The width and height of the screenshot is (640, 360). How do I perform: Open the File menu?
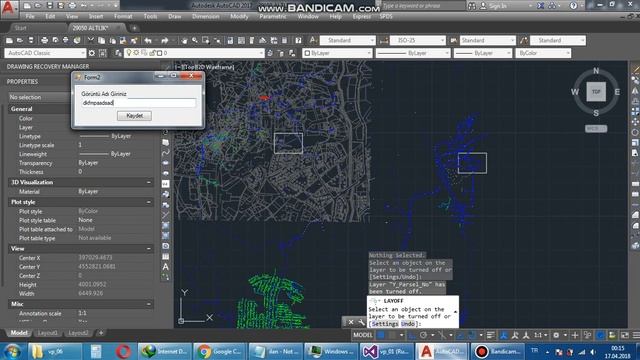click(30, 16)
